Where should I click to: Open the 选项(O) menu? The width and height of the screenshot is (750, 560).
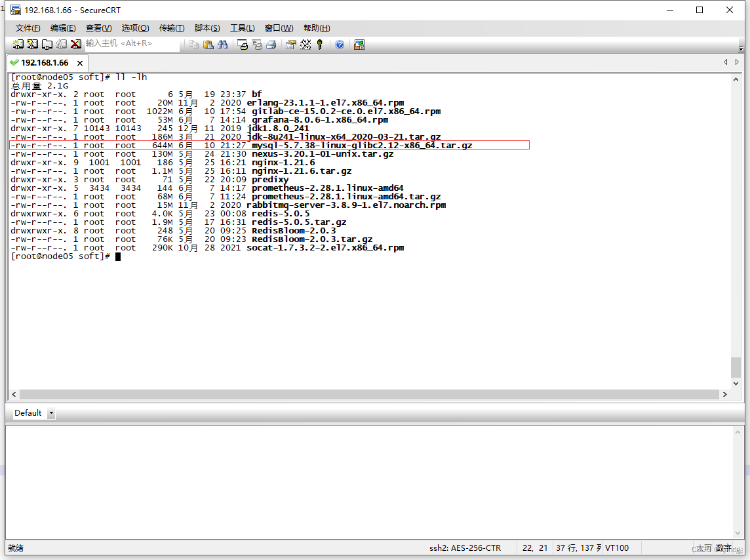[135, 28]
